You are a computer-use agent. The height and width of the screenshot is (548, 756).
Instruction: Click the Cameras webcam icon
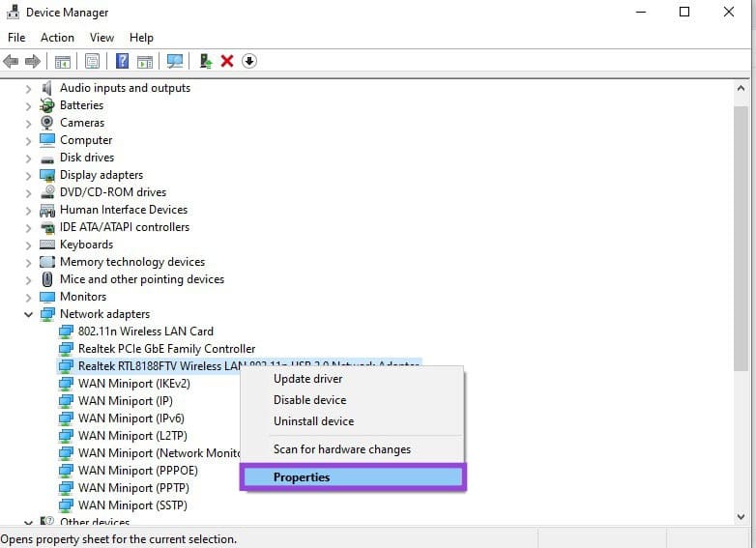[46, 123]
